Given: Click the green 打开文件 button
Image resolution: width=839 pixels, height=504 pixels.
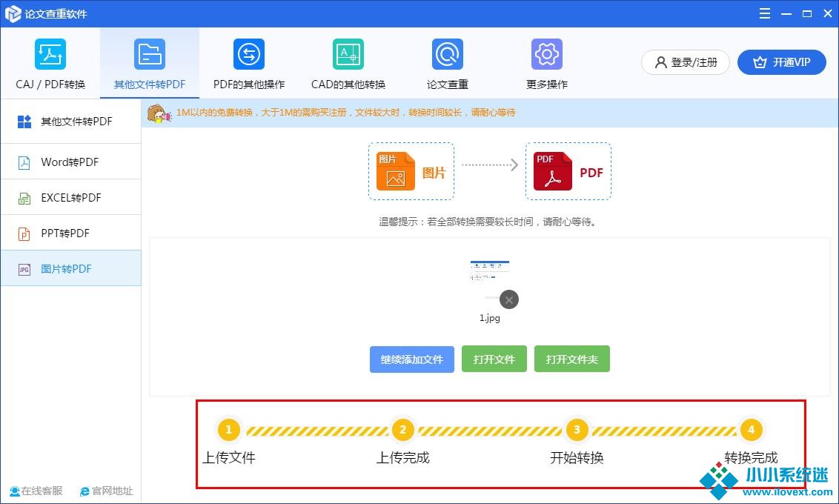Looking at the screenshot, I should [494, 359].
